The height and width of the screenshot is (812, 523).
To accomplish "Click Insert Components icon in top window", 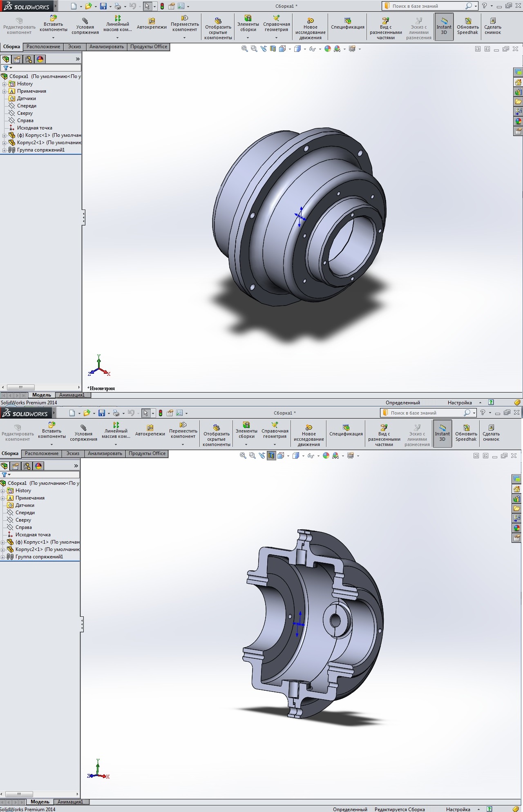I will 54,18.
